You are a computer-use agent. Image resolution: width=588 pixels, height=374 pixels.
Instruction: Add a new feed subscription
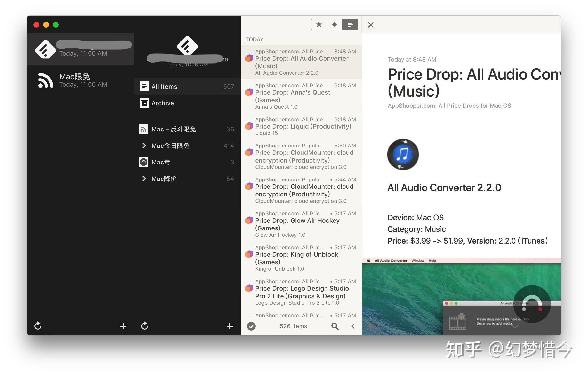coord(230,326)
